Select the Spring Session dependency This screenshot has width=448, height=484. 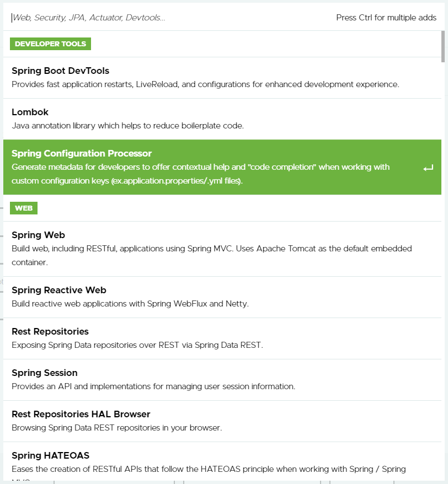[x=222, y=380]
